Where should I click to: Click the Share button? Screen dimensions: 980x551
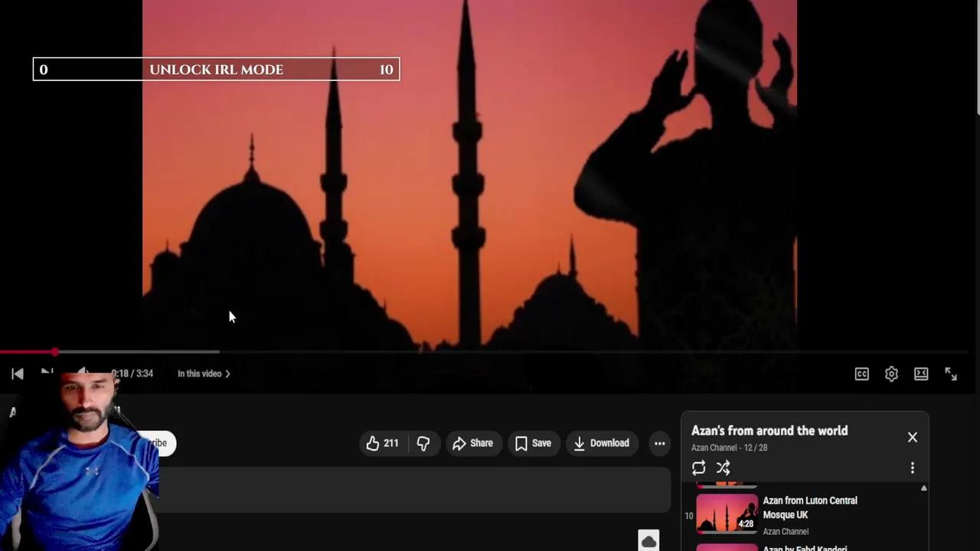point(472,443)
